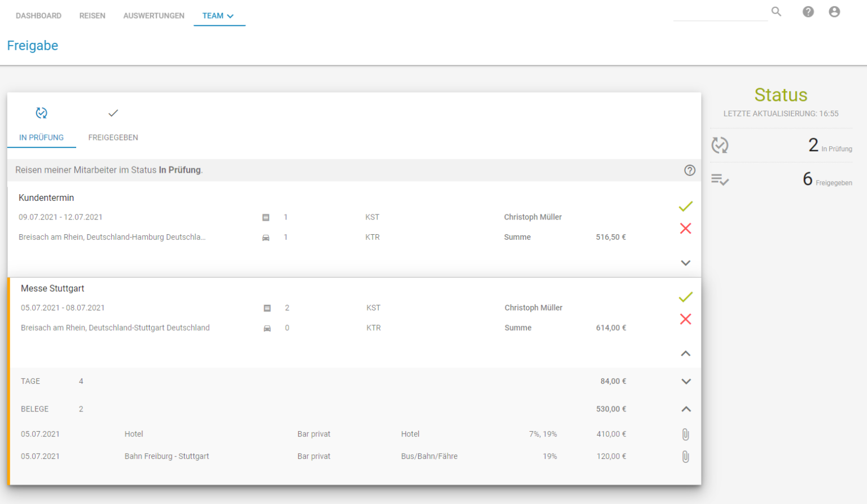Click the 410,00 € Hotel amount

click(x=611, y=434)
